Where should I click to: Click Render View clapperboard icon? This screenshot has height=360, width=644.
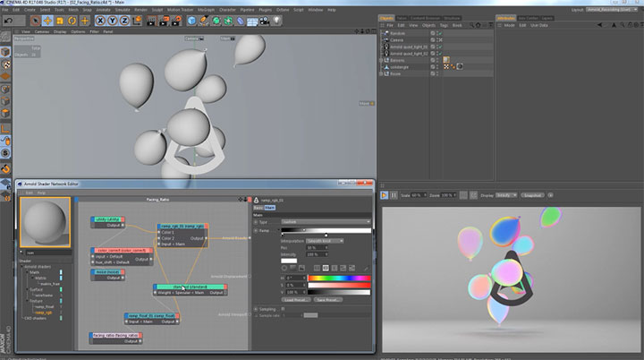pyautogui.click(x=151, y=21)
